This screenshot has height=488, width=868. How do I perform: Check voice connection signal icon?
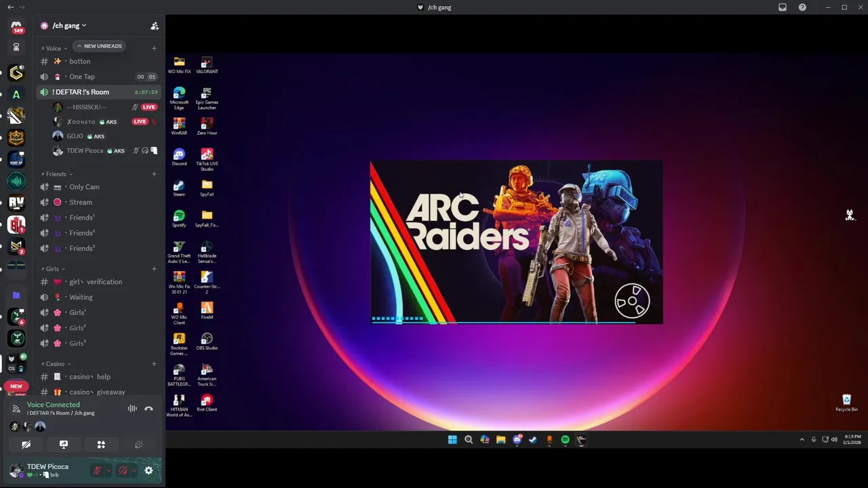tap(16, 409)
